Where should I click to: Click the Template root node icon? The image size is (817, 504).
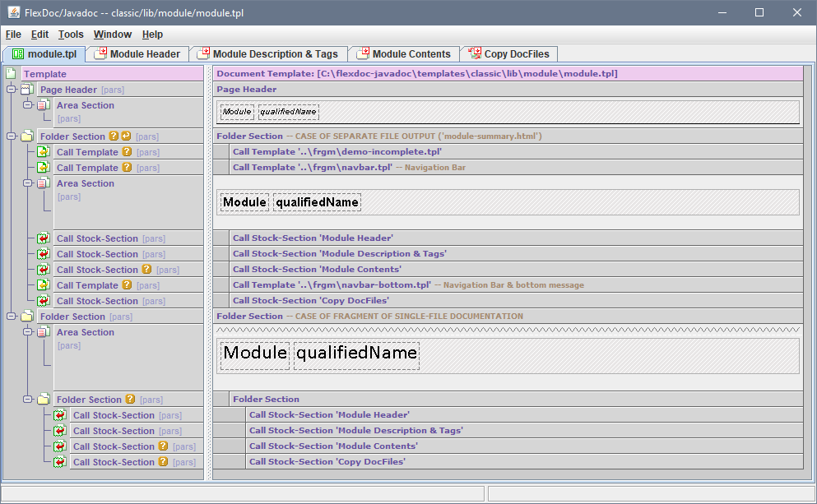tap(11, 74)
